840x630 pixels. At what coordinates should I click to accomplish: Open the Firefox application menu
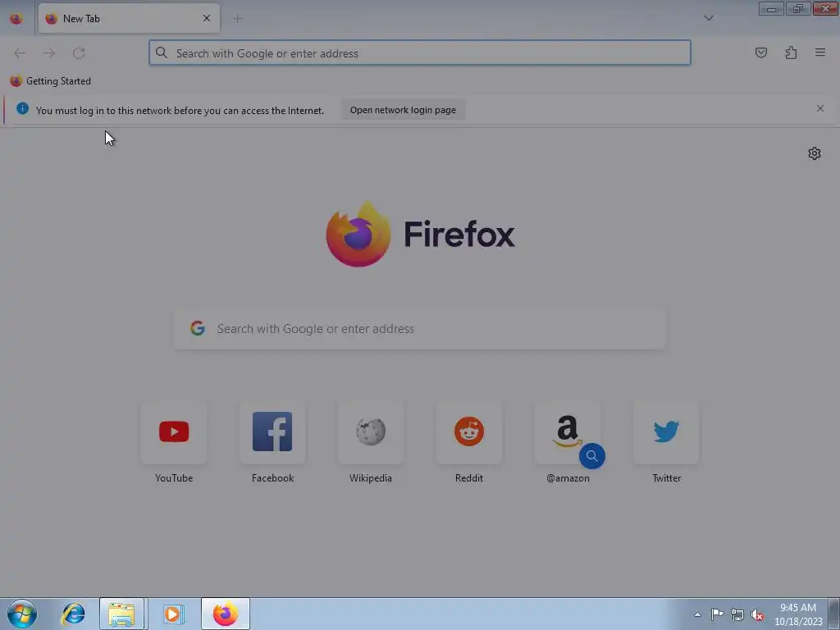(820, 52)
